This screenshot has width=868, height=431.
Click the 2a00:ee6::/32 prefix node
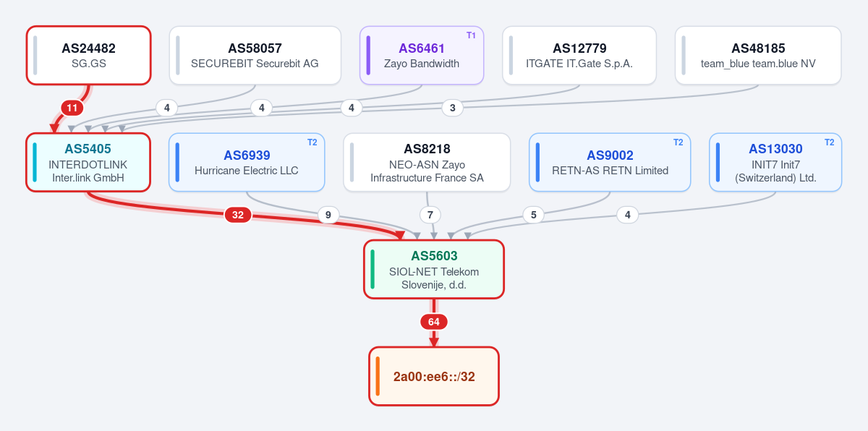click(x=434, y=376)
